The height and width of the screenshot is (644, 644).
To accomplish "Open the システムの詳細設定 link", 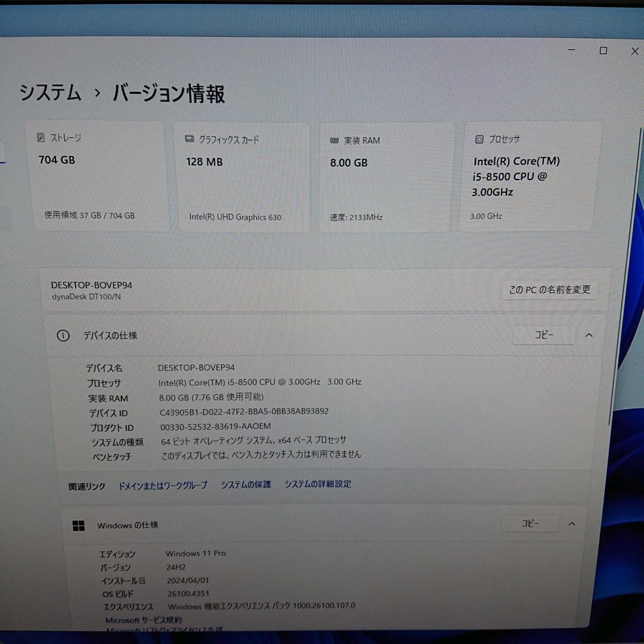I will pos(317,484).
